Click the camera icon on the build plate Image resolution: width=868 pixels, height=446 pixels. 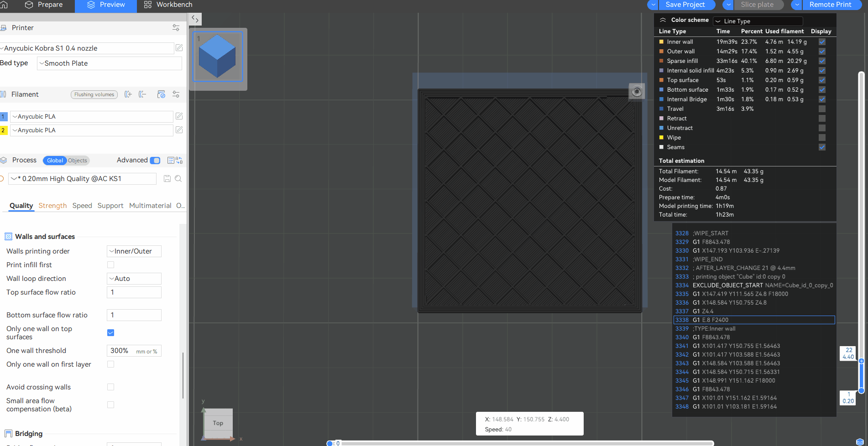click(x=637, y=92)
